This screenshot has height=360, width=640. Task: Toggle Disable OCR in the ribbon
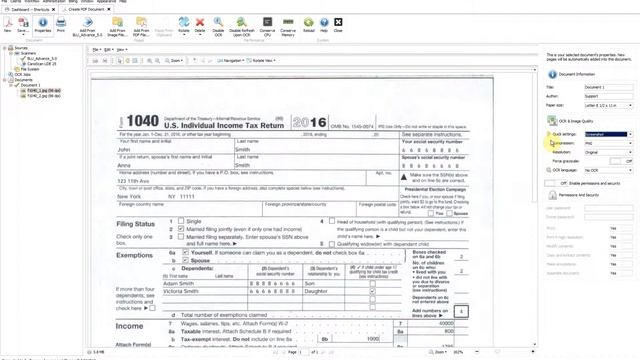point(218,27)
